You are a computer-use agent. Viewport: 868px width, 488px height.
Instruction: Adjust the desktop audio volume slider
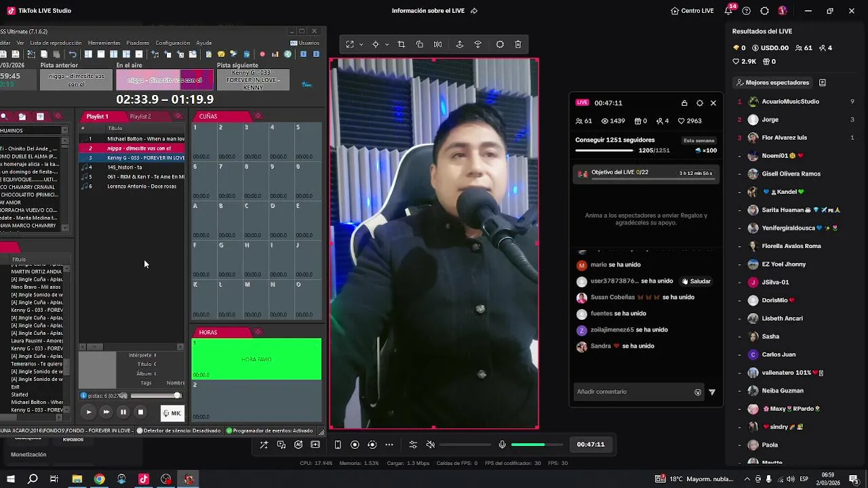point(465,445)
